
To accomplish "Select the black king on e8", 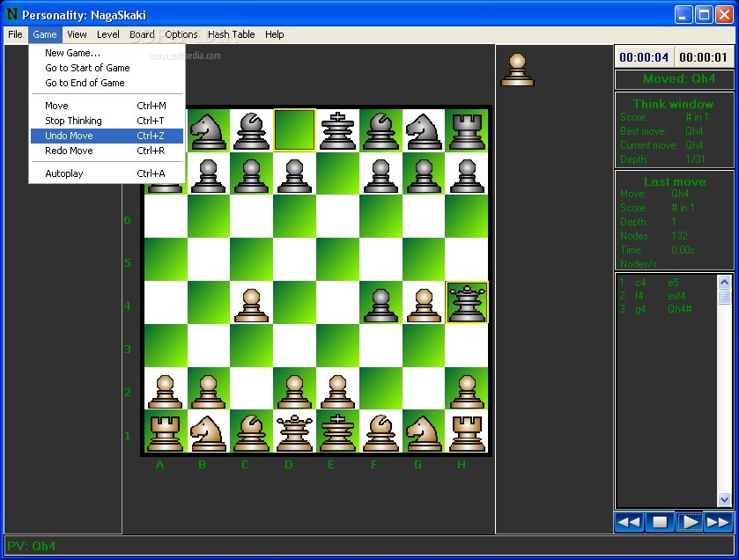I will point(337,131).
